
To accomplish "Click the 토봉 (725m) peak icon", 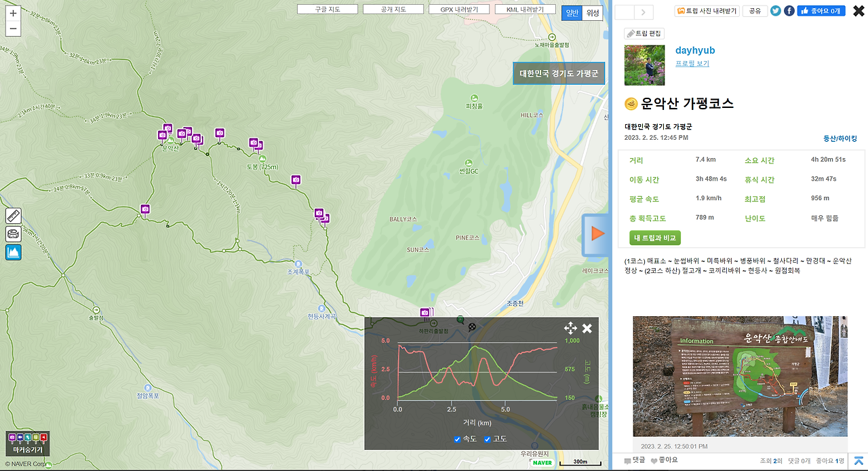I will [262, 158].
